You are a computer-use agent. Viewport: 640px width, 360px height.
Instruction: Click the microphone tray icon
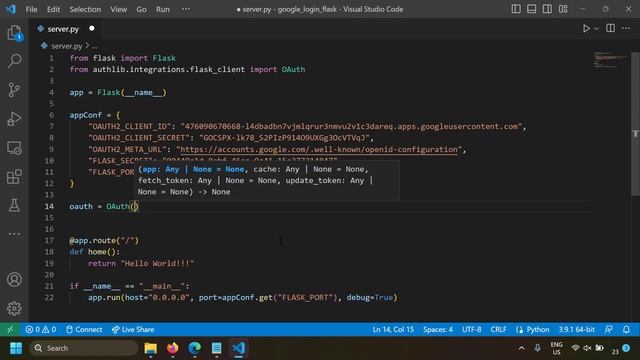coord(537,348)
